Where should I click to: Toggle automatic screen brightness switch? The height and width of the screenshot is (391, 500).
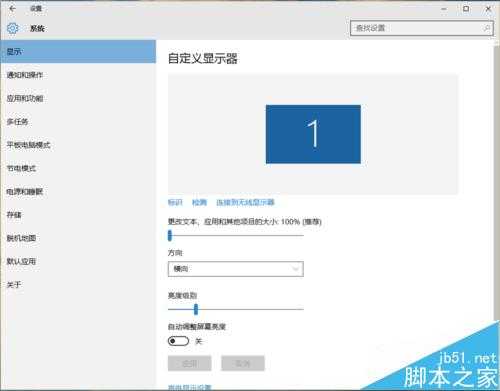(178, 341)
